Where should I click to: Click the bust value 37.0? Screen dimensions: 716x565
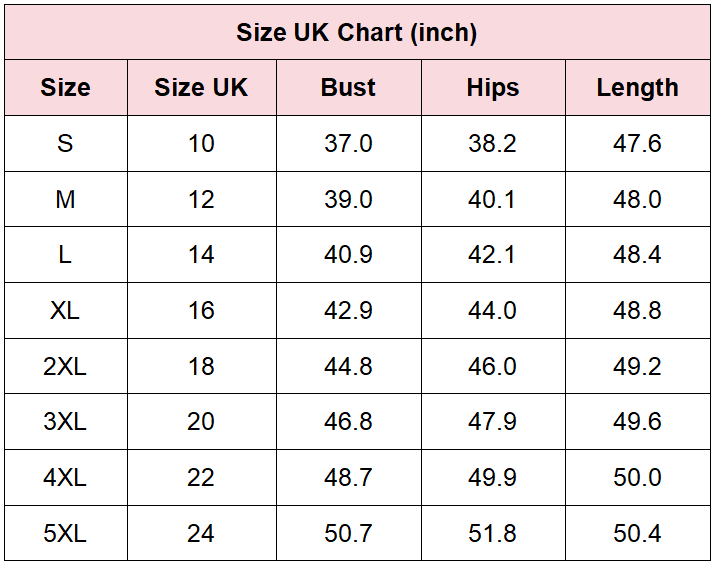[348, 143]
